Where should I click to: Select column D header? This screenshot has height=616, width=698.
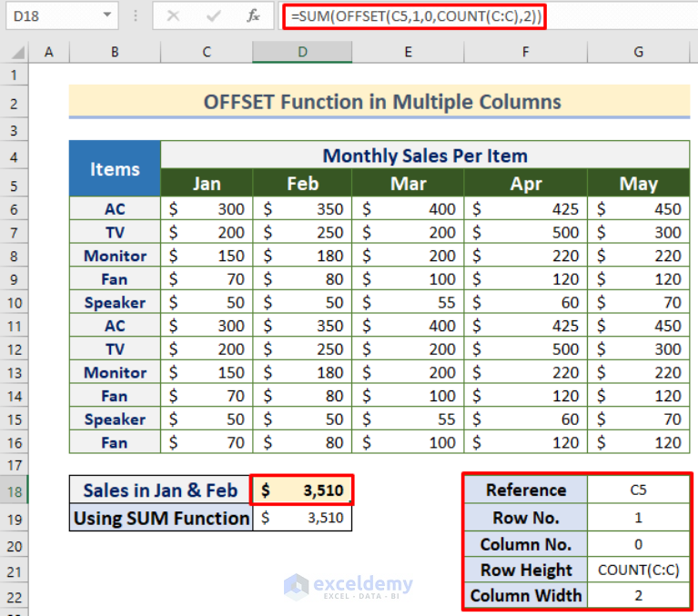pyautogui.click(x=302, y=52)
